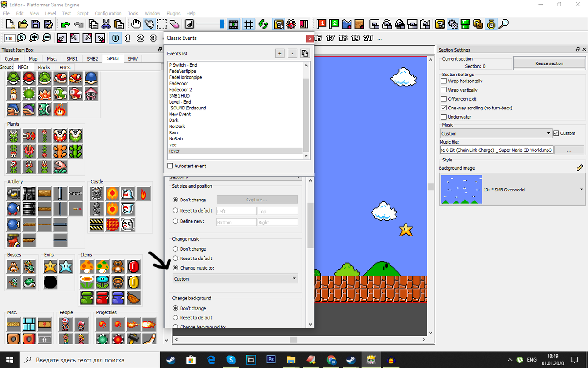Switch to the SMW tileset tab
This screenshot has width=588, height=368.
pyautogui.click(x=133, y=59)
